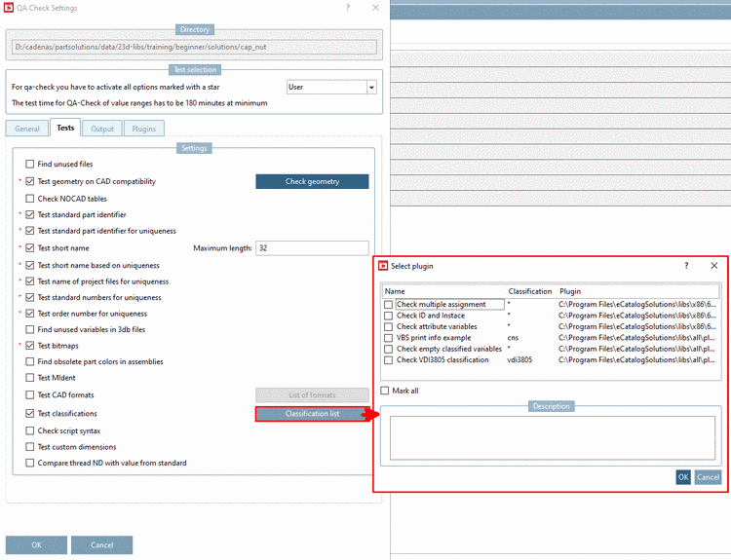This screenshot has height=560, width=731.
Task: Open the Plugins tab
Action: (143, 129)
